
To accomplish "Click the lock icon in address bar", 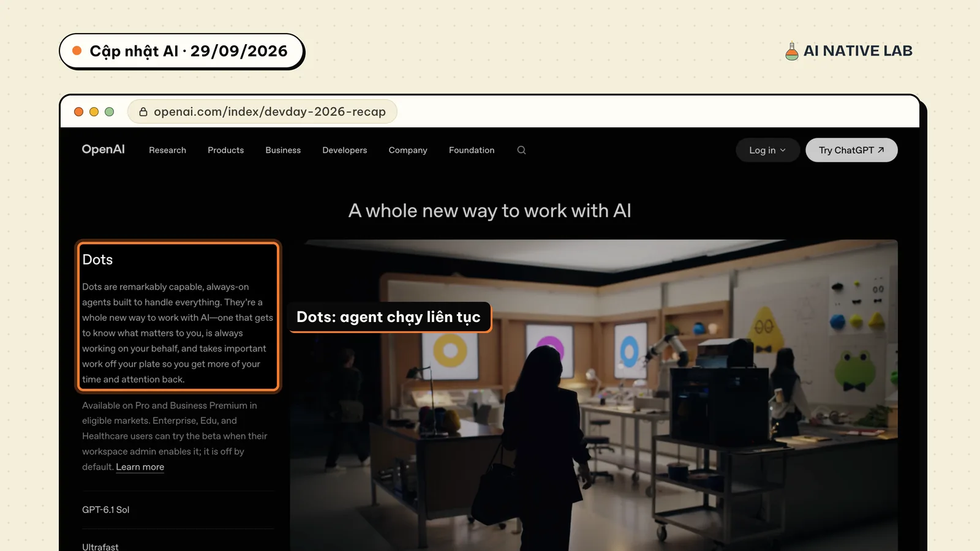I will click(143, 112).
